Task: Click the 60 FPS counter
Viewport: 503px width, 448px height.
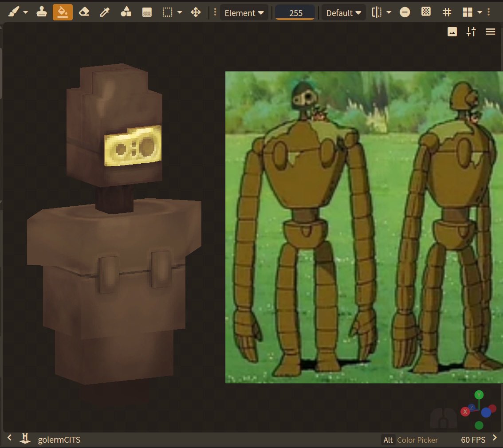Action: tap(473, 440)
